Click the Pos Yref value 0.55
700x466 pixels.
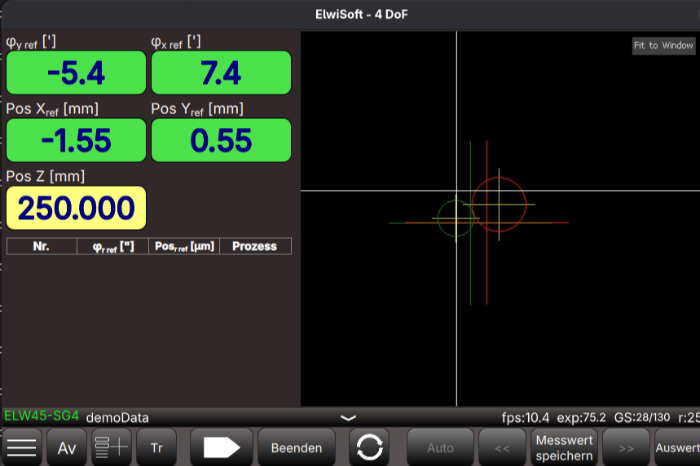click(221, 140)
